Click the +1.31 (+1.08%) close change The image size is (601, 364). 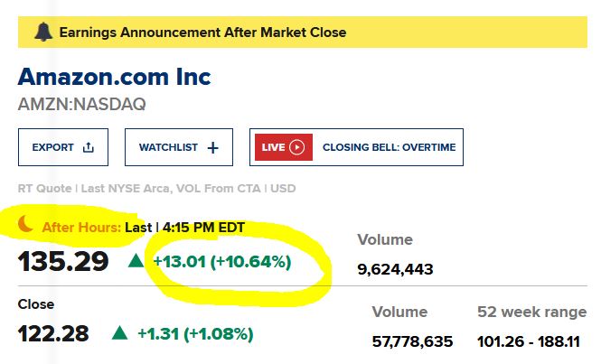[195, 334]
